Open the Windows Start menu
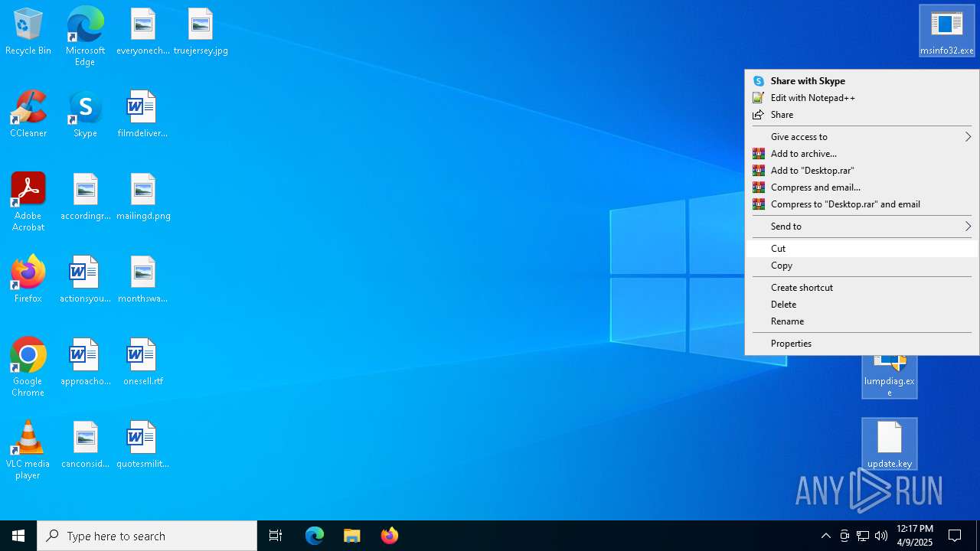 click(18, 536)
